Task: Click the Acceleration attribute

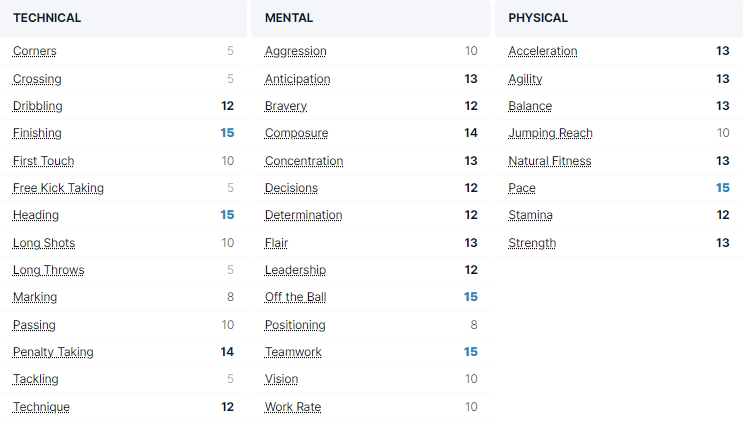Action: tap(542, 51)
